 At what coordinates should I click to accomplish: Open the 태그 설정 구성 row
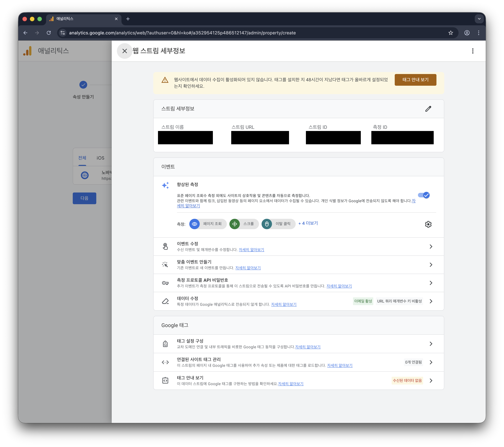tap(431, 344)
